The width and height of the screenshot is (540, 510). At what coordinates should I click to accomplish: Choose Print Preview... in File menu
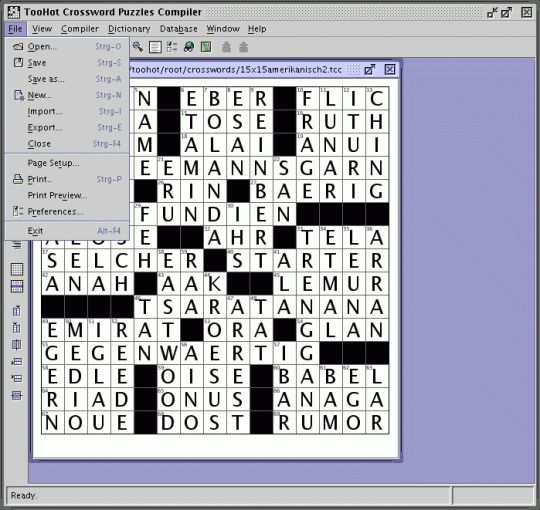[67, 195]
